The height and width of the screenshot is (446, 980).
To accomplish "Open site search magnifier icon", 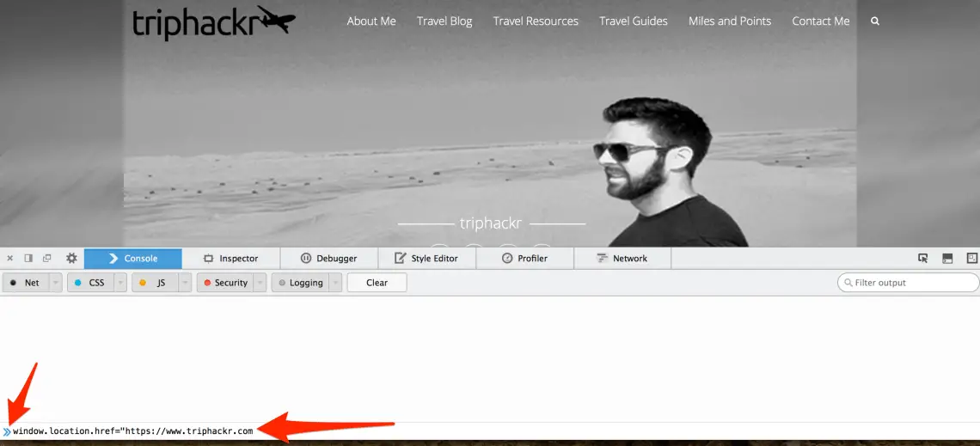I will coord(875,21).
